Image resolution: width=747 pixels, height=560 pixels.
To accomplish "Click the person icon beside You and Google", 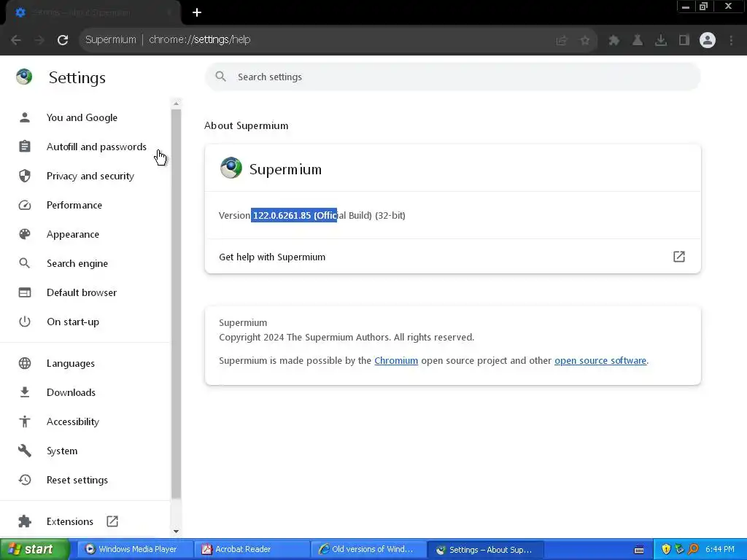I will (x=25, y=117).
